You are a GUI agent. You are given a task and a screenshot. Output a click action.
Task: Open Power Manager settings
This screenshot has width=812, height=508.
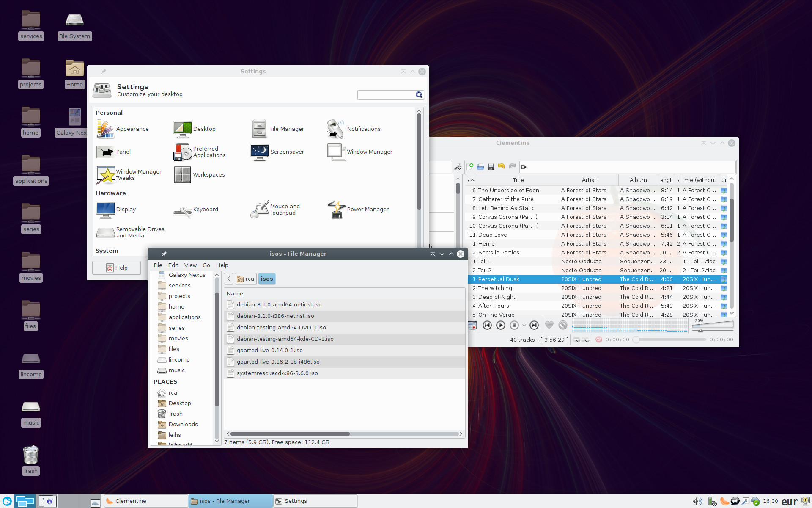pyautogui.click(x=358, y=210)
